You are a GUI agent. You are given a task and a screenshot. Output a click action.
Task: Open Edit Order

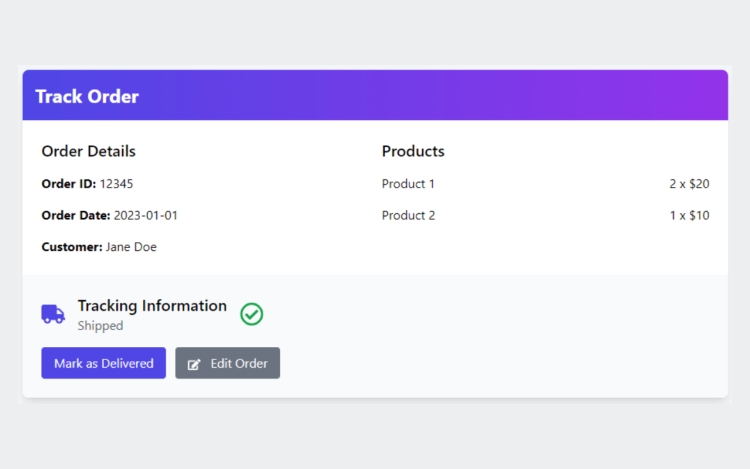tap(228, 363)
